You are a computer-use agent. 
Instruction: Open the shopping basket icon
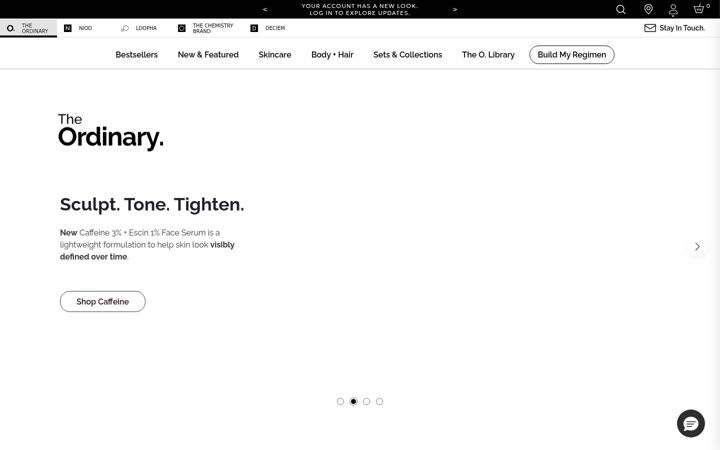(699, 9)
